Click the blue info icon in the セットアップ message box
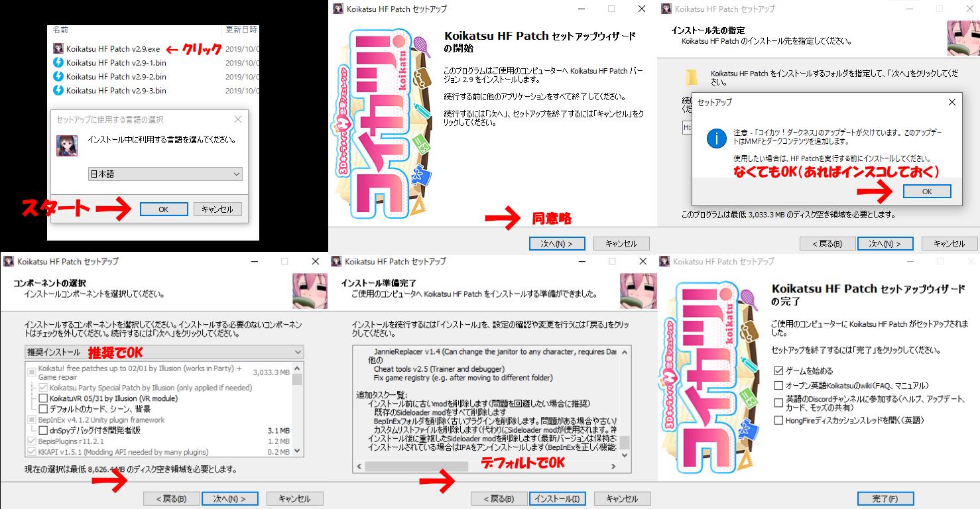The width and height of the screenshot is (980, 509). click(717, 139)
